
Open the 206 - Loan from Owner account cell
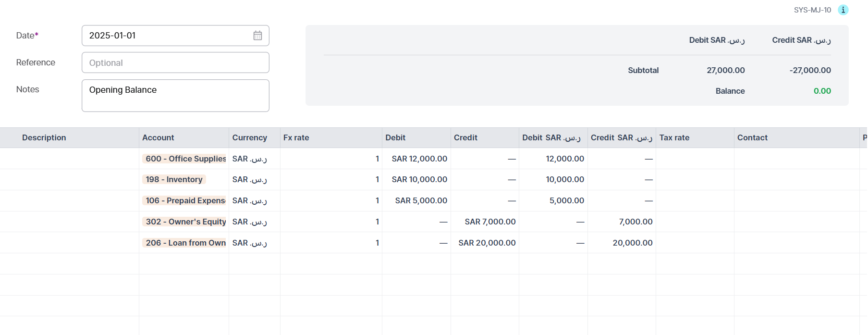(185, 243)
